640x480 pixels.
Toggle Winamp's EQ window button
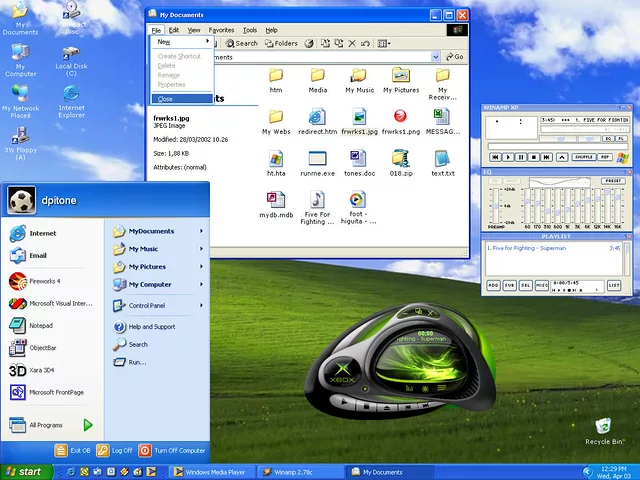pyautogui.click(x=609, y=139)
